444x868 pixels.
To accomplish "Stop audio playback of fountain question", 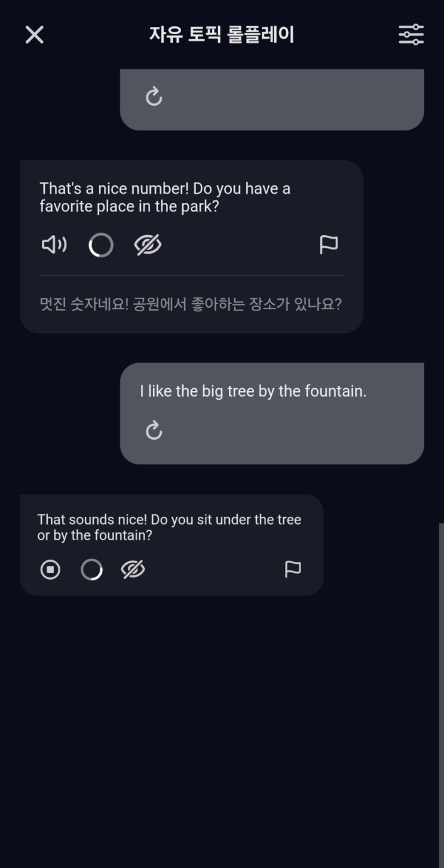I will tap(50, 569).
